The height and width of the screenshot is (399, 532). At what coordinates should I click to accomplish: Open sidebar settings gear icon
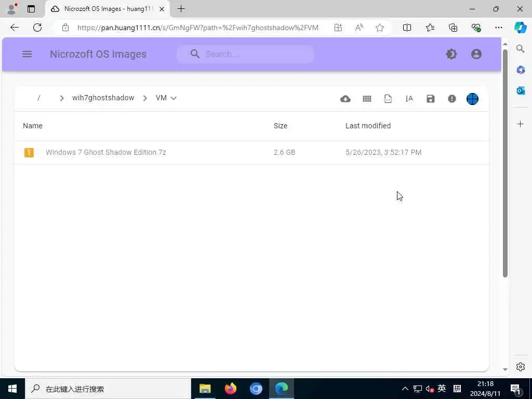coord(521,367)
